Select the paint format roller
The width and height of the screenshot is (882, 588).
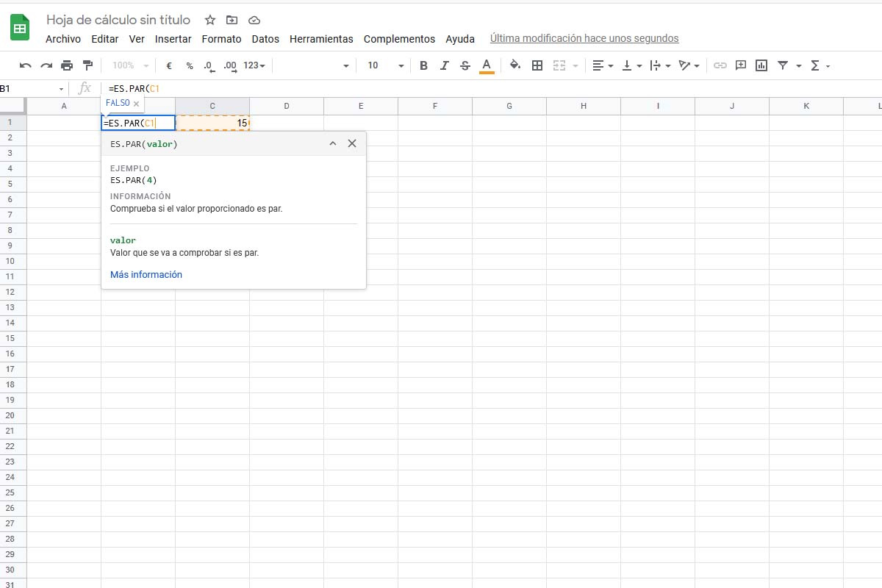[x=88, y=65]
